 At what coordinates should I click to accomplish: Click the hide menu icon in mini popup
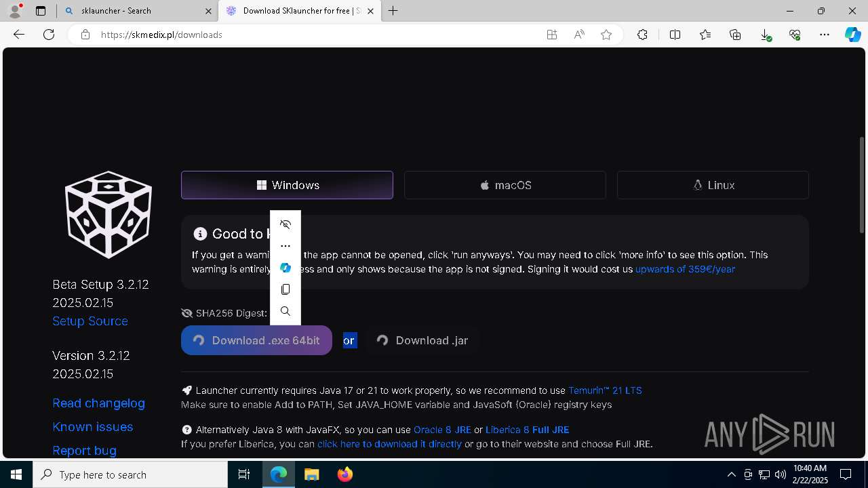(285, 224)
